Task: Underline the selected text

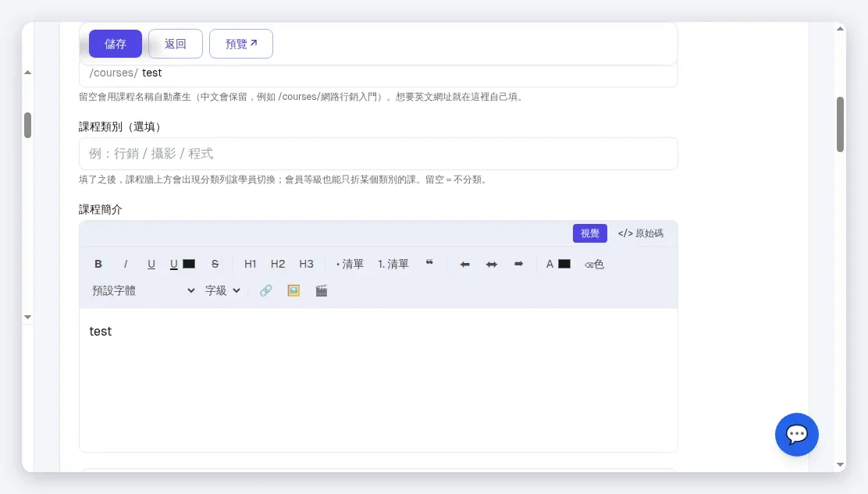Action: pyautogui.click(x=151, y=264)
